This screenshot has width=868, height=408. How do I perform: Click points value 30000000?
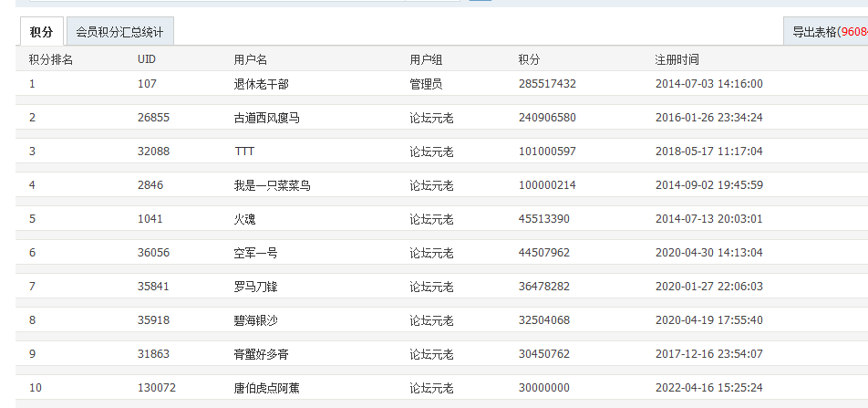click(x=544, y=388)
